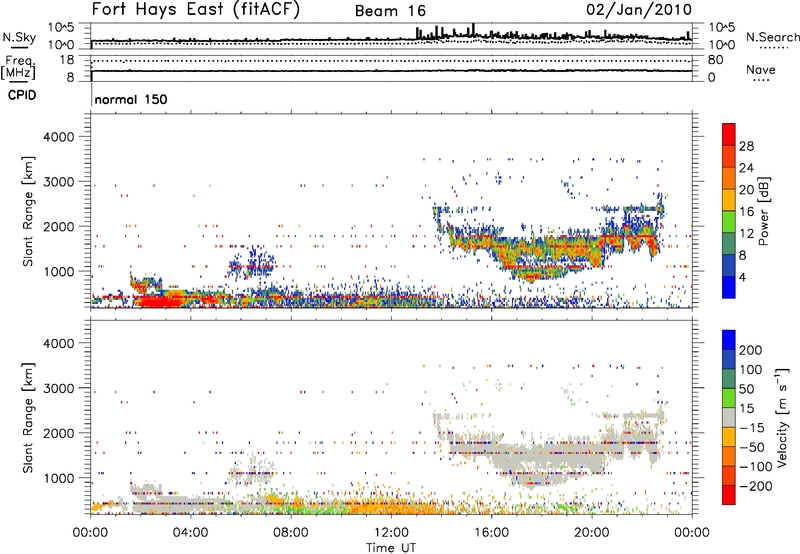Click the '-50' label on the Velocity color bar
Screen dimensions: 800x554
coord(753,447)
